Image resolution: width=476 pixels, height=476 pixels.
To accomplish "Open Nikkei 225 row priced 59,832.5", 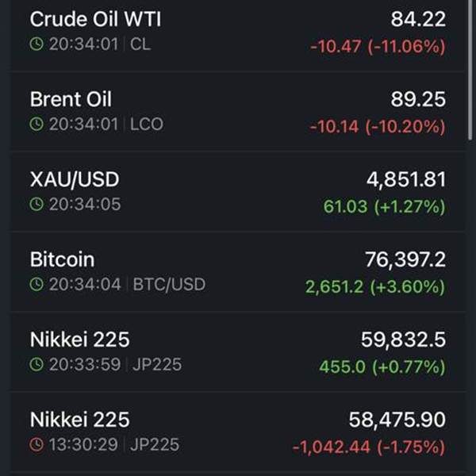I will pyautogui.click(x=238, y=351).
